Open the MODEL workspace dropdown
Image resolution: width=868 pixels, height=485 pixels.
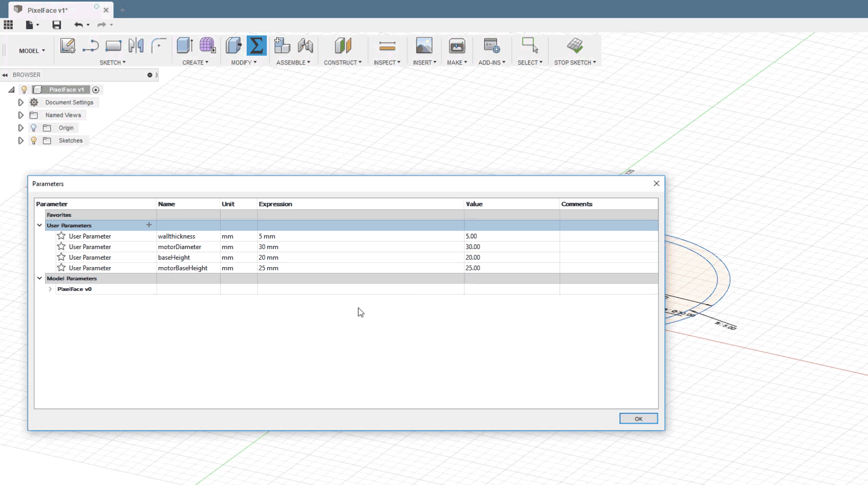click(x=32, y=51)
